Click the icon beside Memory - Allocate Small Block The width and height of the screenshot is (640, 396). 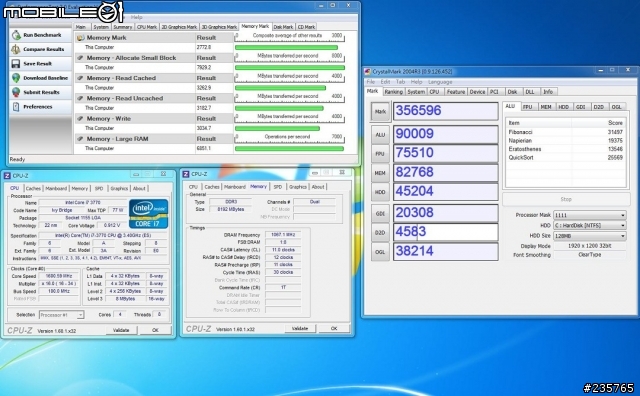pos(80,58)
